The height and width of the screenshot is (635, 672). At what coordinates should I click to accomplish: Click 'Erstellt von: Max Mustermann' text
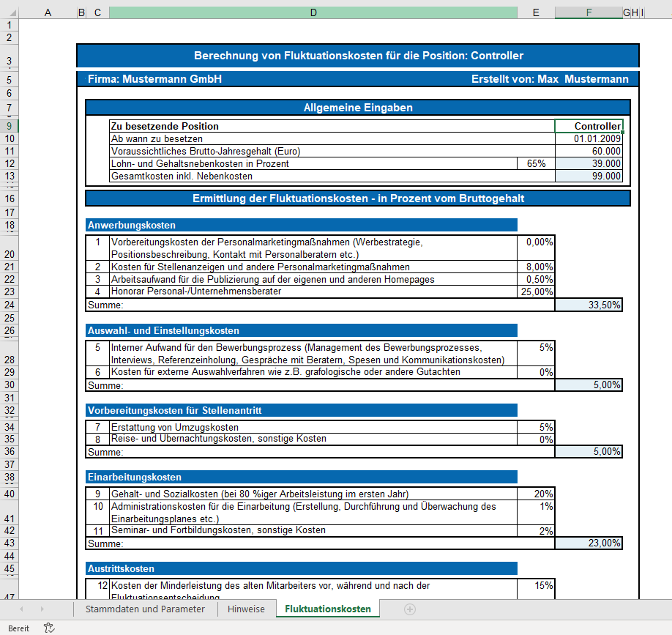[x=550, y=79]
